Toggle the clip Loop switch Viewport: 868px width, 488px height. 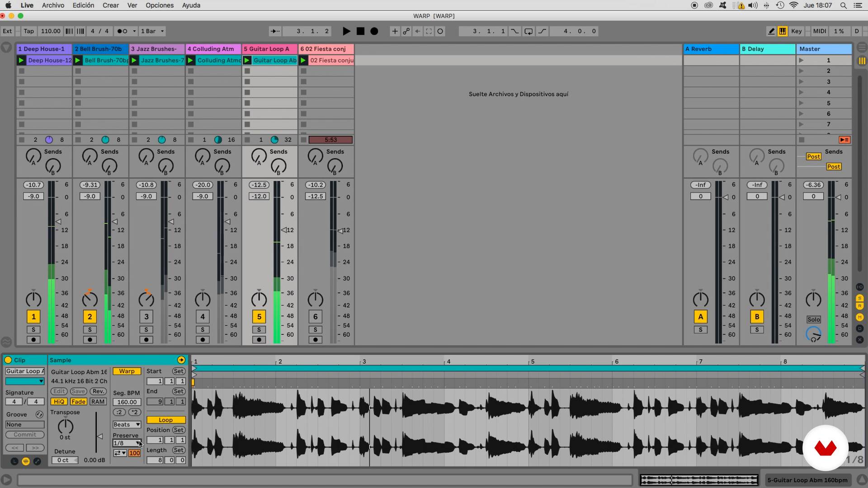click(x=165, y=420)
